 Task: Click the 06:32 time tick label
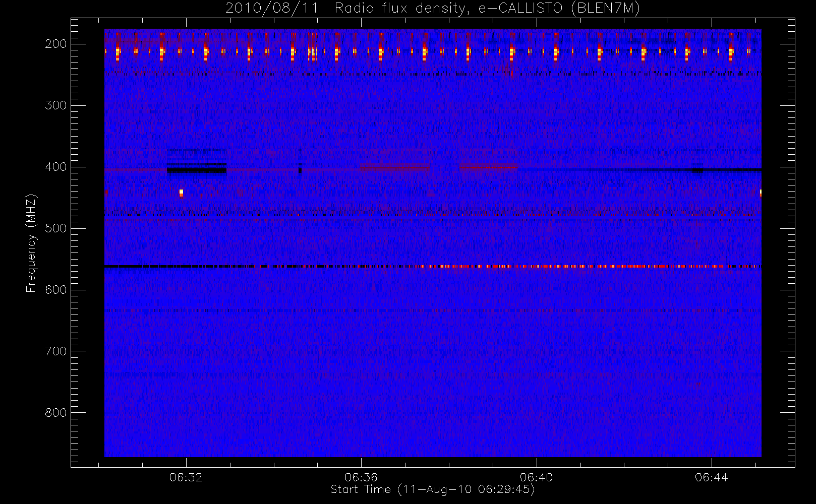pos(186,477)
